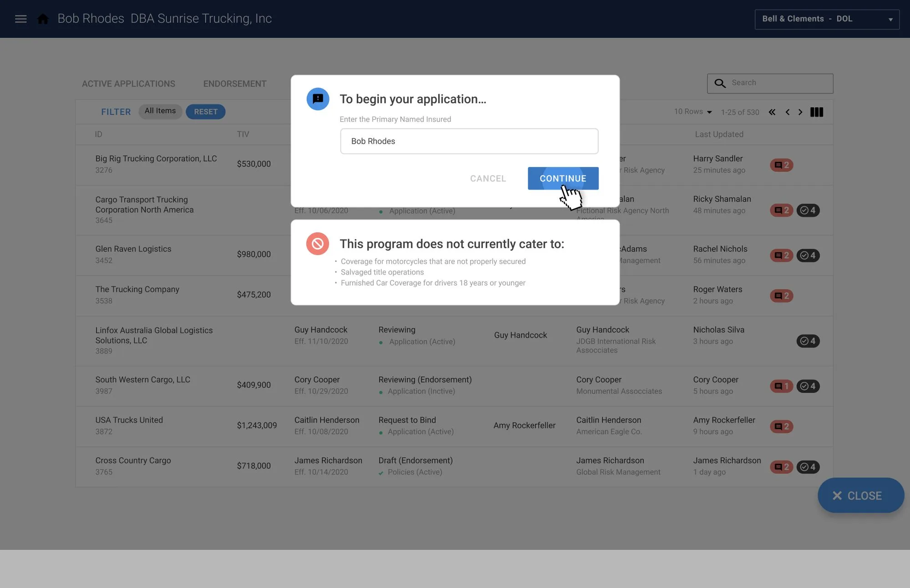This screenshot has height=588, width=910.
Task: Click blue chat icon in application dialog
Action: coord(318,99)
